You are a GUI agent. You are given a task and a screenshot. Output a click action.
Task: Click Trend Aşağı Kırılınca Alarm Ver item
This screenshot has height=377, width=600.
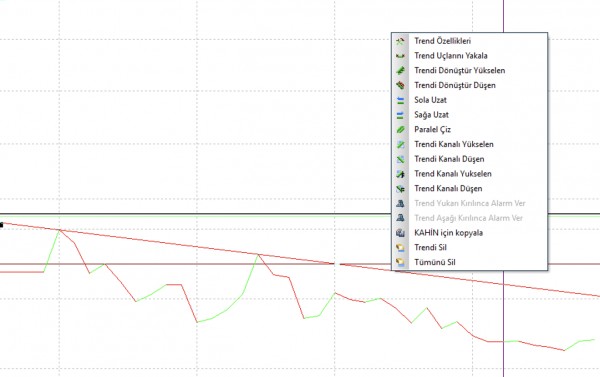tap(469, 218)
